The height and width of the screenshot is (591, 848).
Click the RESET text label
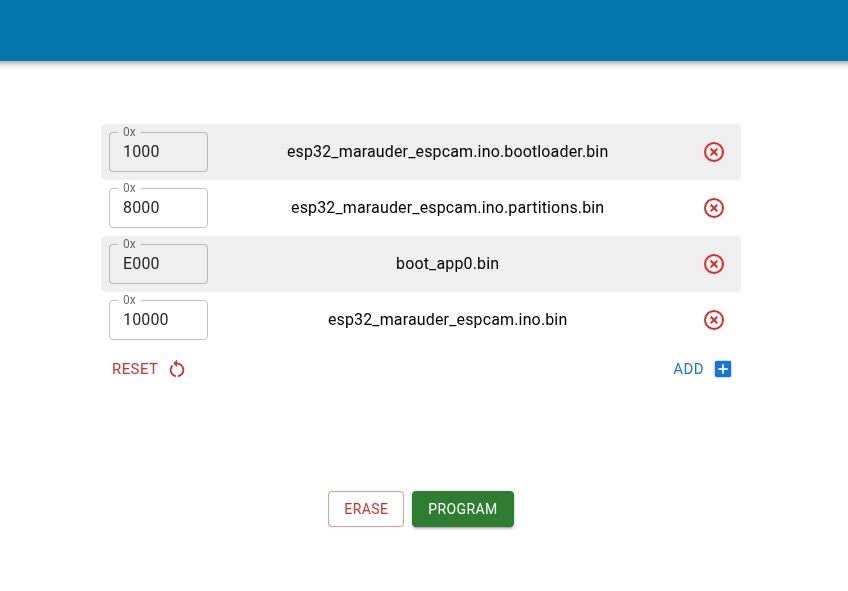click(135, 369)
